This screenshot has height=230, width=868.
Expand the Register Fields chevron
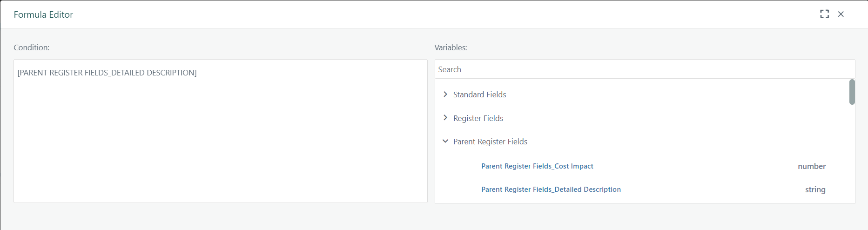(x=445, y=118)
